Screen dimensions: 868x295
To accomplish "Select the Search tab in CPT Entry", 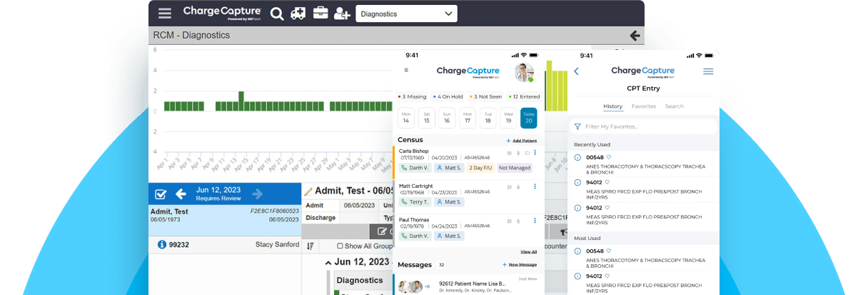I will [674, 106].
